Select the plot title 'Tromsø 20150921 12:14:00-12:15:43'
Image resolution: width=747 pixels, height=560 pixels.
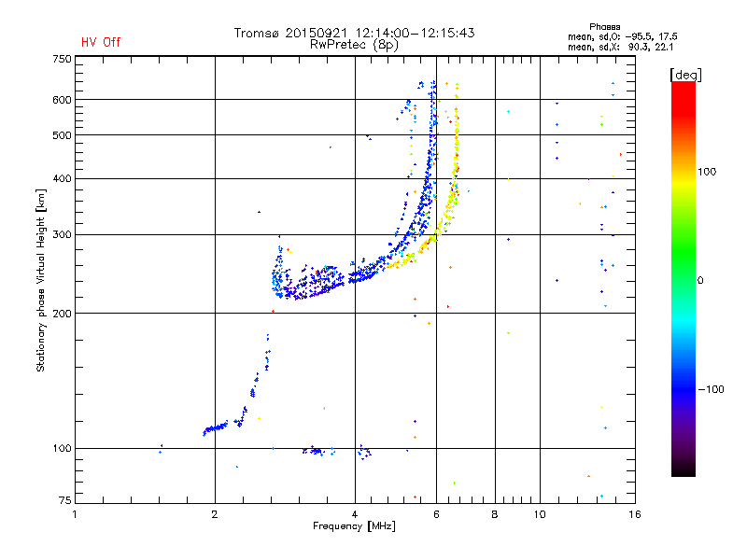(354, 33)
